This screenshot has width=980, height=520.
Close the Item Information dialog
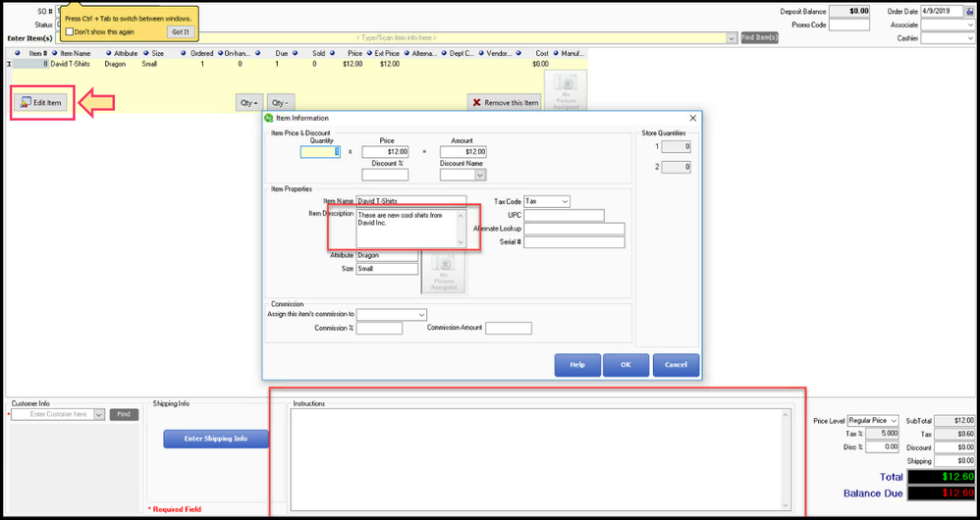(x=692, y=118)
